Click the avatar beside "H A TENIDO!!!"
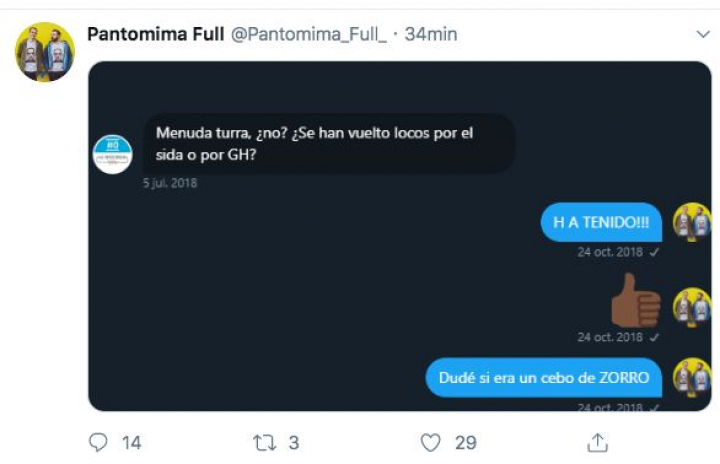 [691, 222]
